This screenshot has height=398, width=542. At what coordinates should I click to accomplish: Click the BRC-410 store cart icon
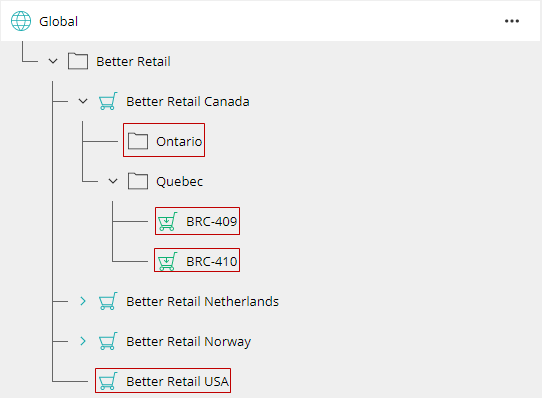coord(167,261)
